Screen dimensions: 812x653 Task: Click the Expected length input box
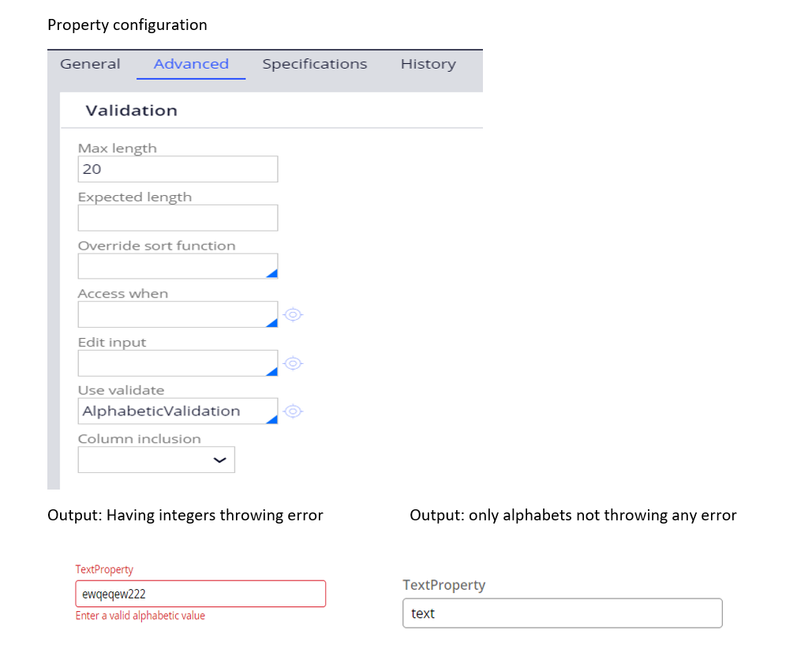point(178,218)
